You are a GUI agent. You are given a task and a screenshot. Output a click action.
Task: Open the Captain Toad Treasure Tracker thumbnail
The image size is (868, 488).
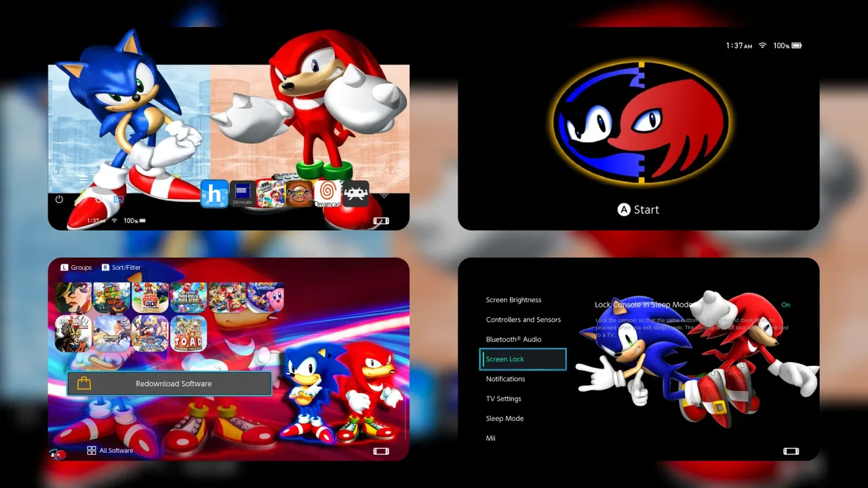click(x=189, y=333)
